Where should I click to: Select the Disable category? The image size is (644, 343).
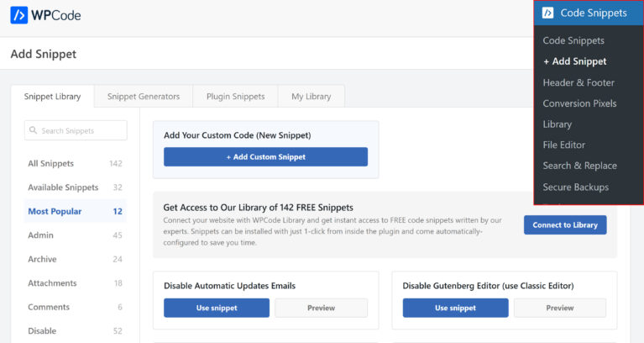pyautogui.click(x=76, y=330)
